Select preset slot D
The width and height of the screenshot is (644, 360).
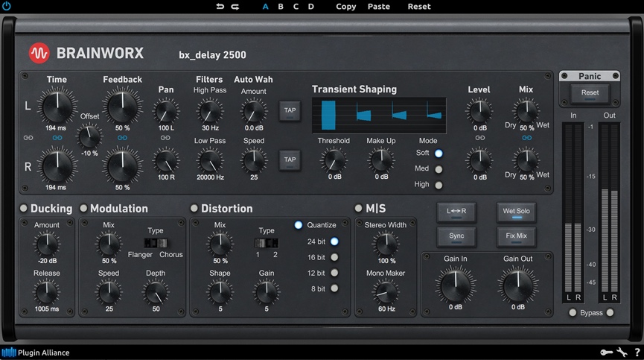tap(311, 7)
